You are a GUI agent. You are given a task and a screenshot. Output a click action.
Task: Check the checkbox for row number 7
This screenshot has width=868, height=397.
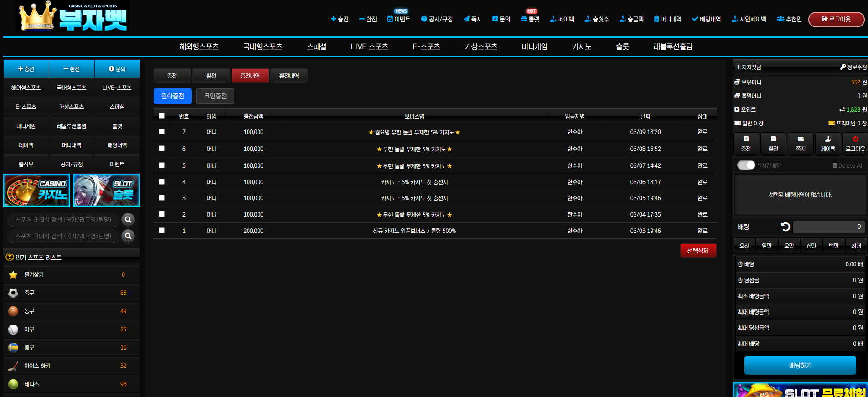click(161, 132)
